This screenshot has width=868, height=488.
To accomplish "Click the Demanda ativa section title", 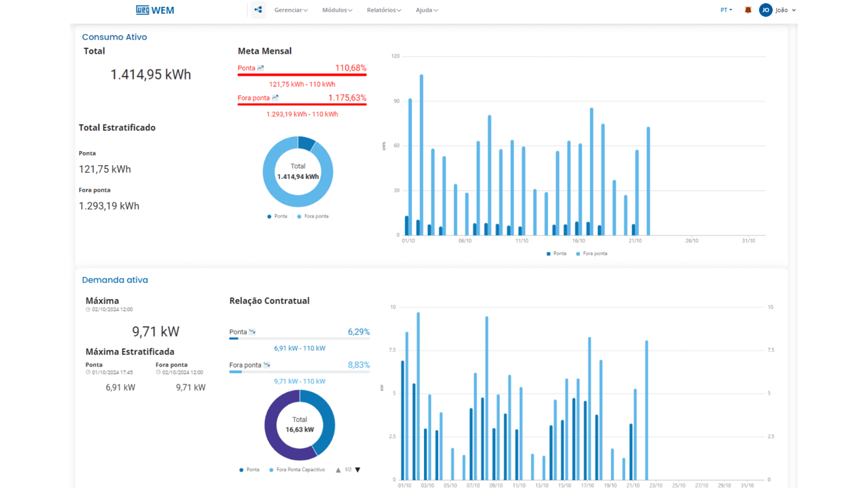I will click(x=115, y=280).
